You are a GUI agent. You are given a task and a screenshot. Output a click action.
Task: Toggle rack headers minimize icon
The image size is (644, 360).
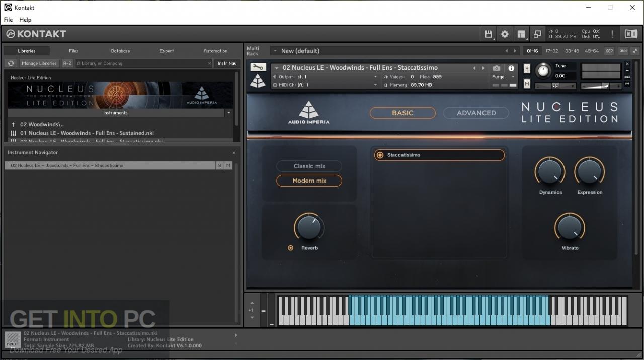click(635, 51)
